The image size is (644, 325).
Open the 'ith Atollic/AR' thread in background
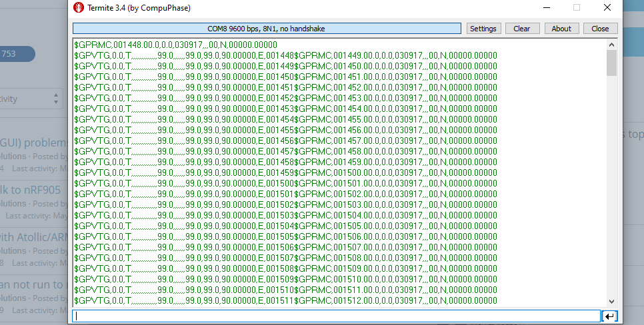click(x=34, y=237)
